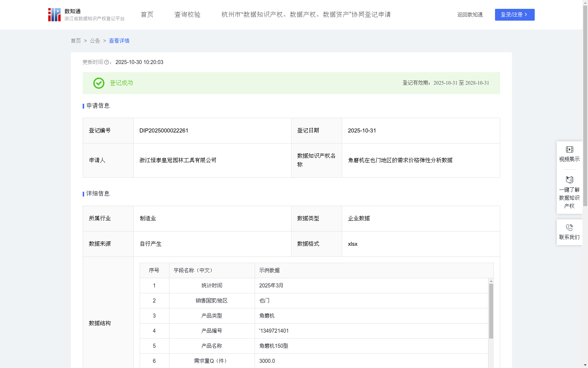Click the 登记有效期 date range text
Image resolution: width=588 pixels, height=368 pixels.
(446, 83)
